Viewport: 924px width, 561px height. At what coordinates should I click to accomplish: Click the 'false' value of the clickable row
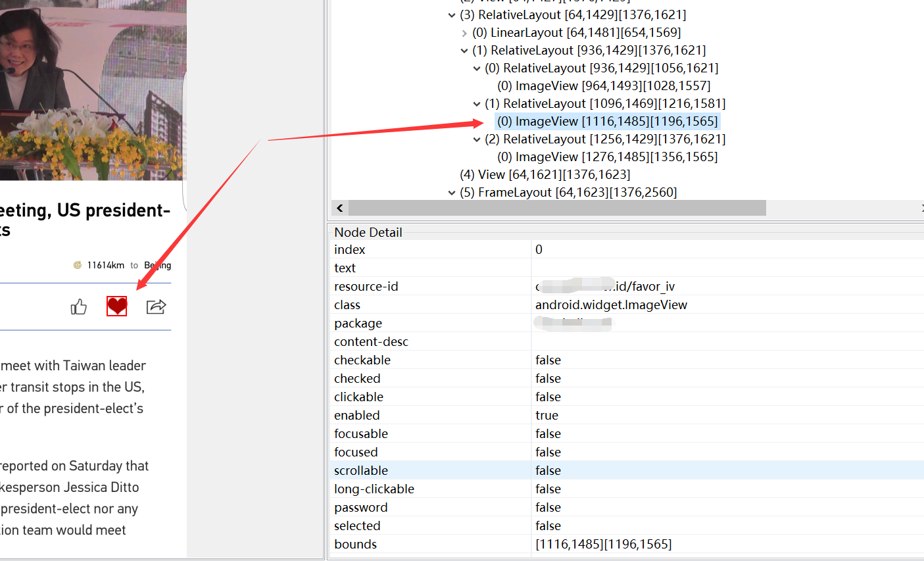click(x=548, y=397)
